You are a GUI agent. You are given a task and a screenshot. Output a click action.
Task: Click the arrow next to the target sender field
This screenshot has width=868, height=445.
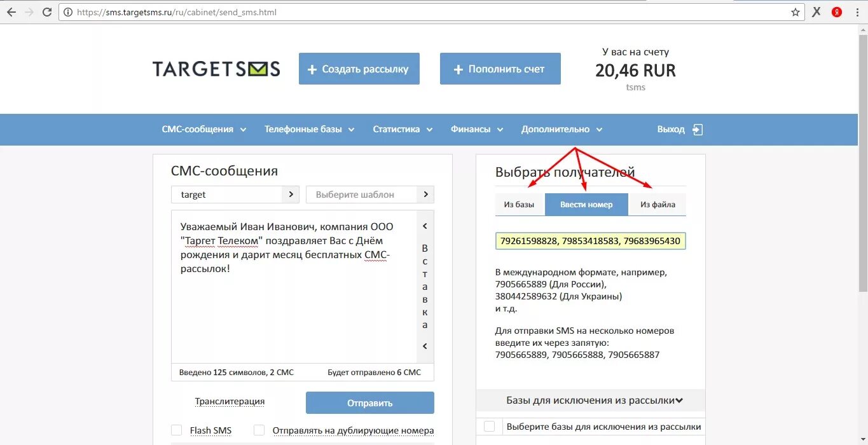(x=291, y=195)
